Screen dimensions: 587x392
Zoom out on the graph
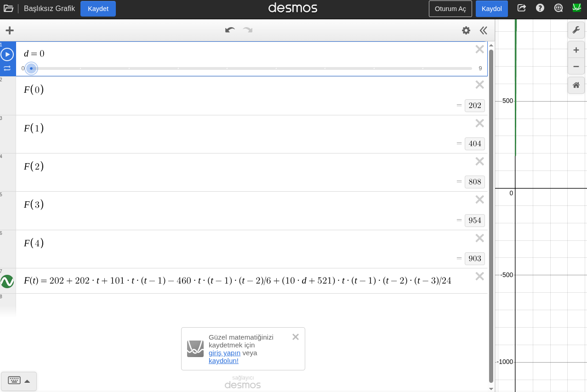click(576, 66)
